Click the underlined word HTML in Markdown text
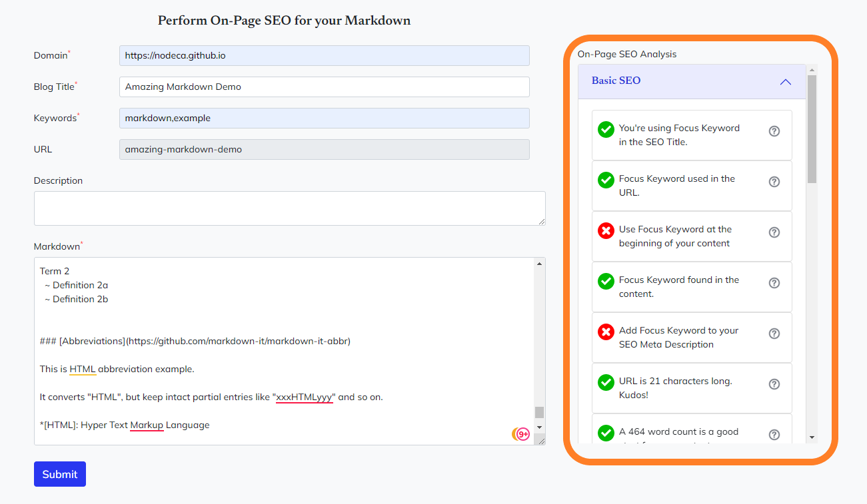This screenshot has height=504, width=867. point(83,369)
